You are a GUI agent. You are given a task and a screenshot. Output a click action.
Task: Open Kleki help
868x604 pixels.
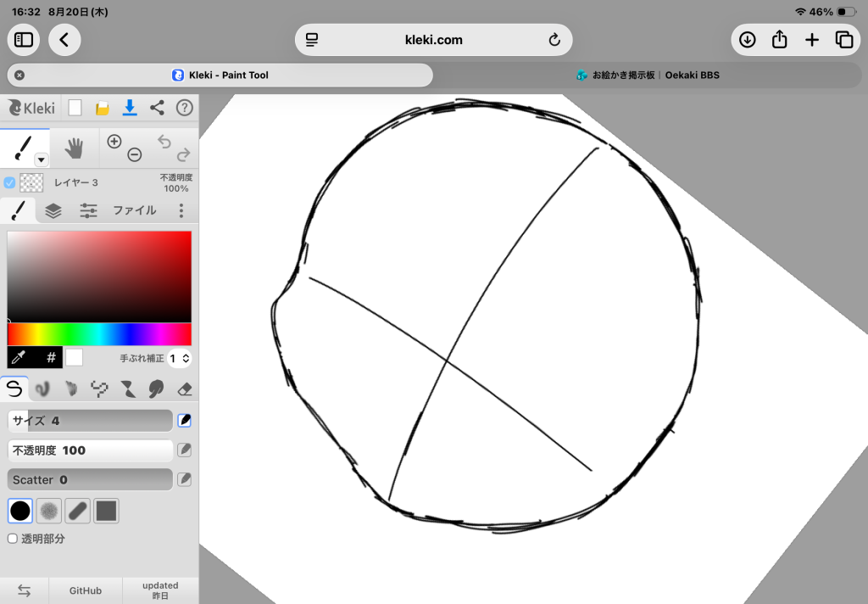[184, 108]
